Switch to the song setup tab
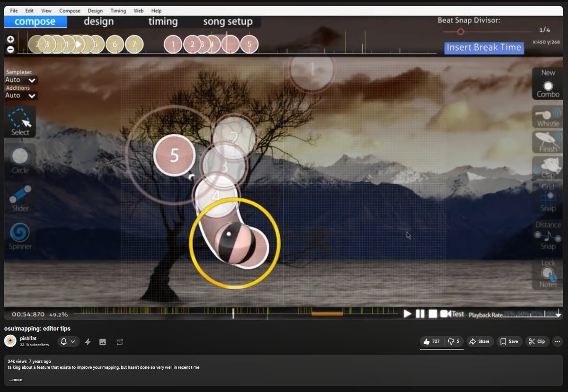This screenshot has width=568, height=392. coord(228,22)
